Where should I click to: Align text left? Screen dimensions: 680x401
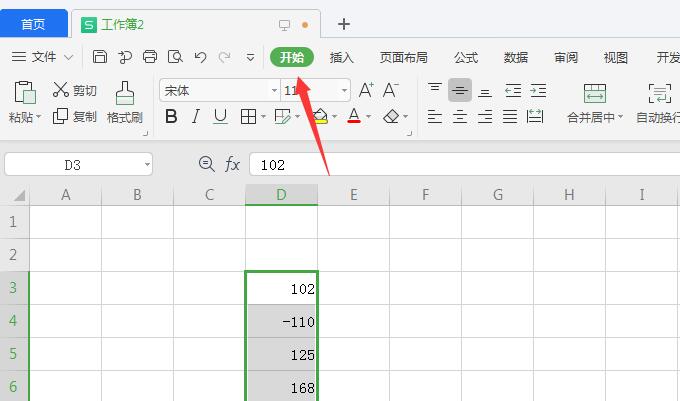[435, 117]
